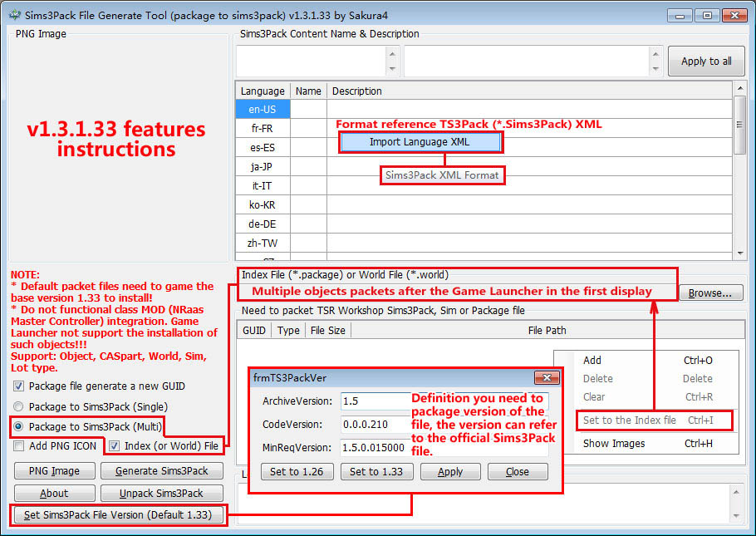
Task: Toggle Package file generate a new GUID checkbox
Action: click(x=19, y=386)
